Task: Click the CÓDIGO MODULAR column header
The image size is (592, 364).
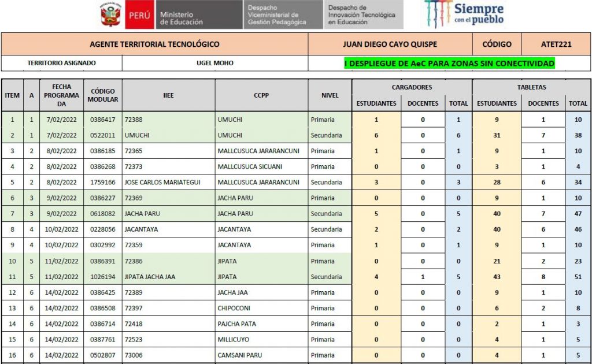Action: tap(102, 95)
